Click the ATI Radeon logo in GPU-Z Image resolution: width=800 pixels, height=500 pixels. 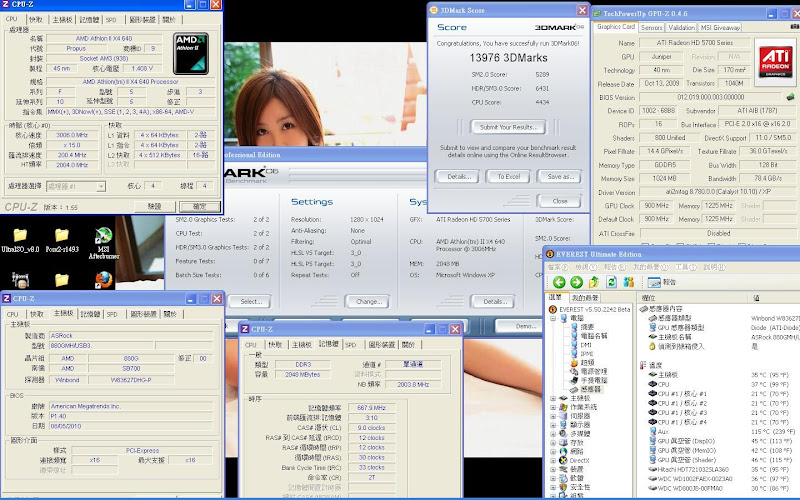pos(775,62)
